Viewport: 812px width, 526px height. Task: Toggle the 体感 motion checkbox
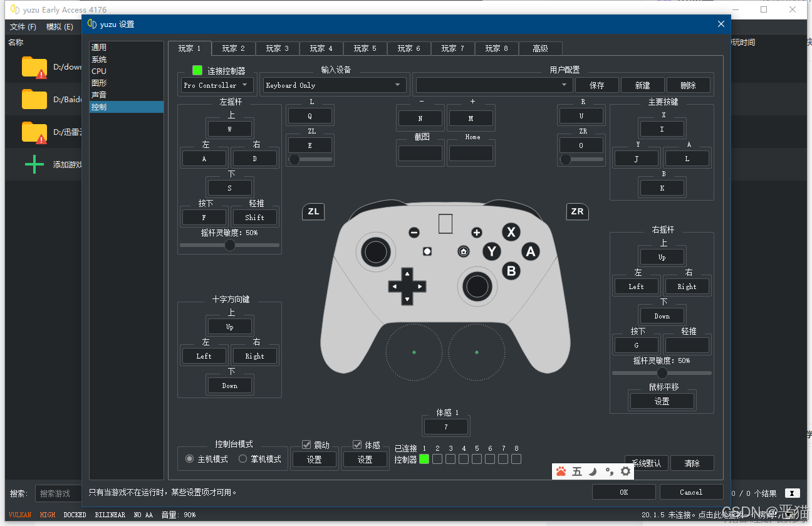tap(357, 444)
